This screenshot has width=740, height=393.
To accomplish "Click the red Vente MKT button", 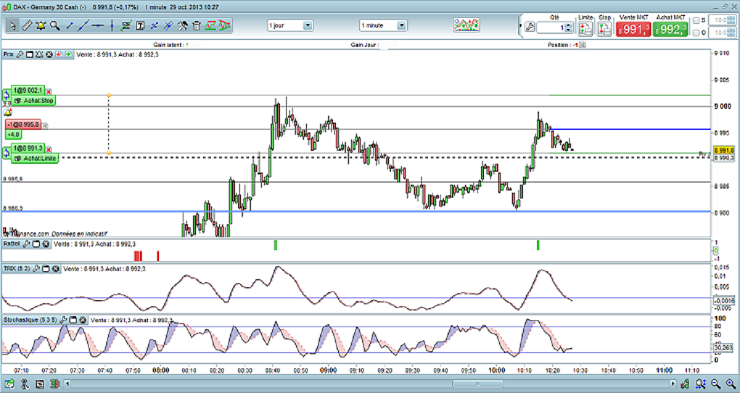I will 633,29.
